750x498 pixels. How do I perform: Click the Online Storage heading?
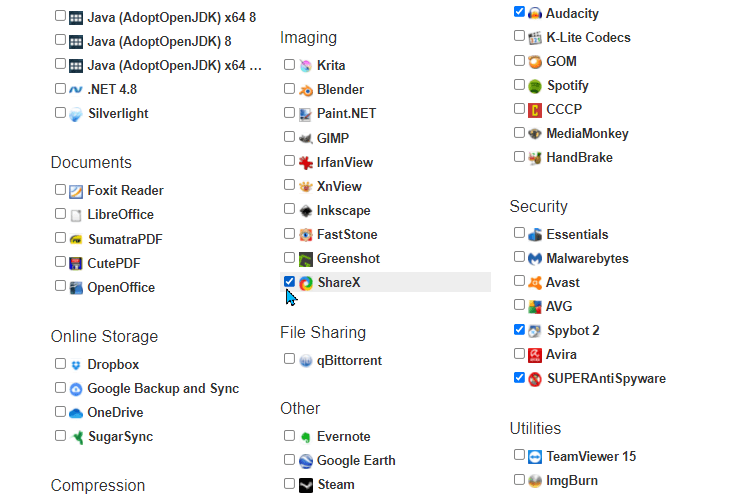[x=104, y=337]
